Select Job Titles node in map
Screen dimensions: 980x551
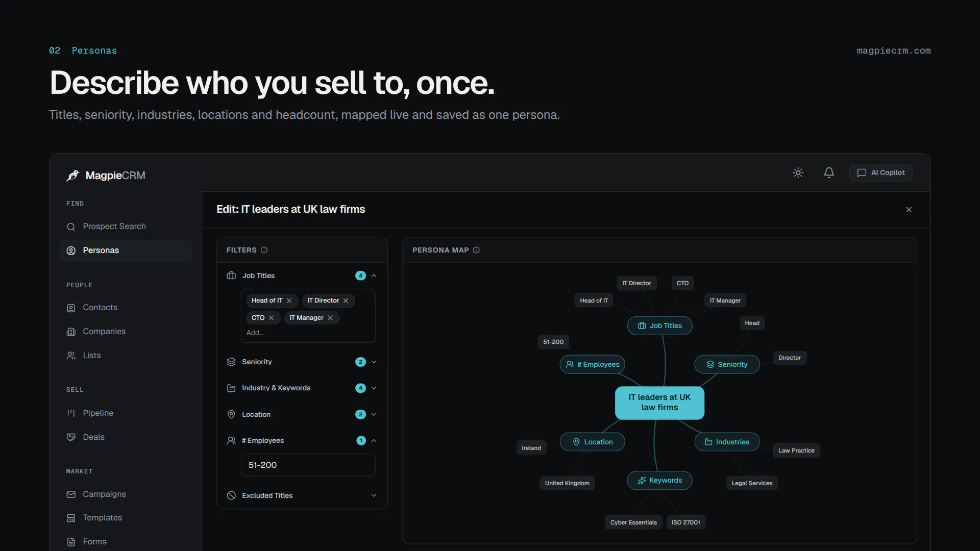659,325
